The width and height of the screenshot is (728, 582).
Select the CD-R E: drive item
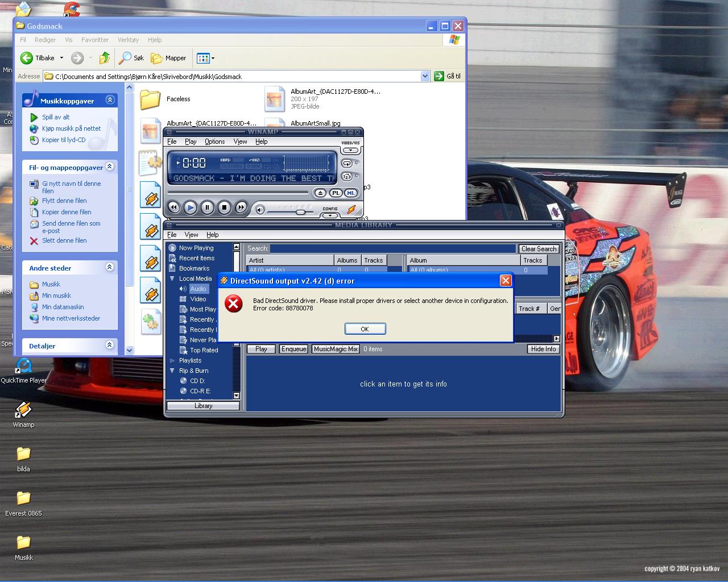(200, 391)
